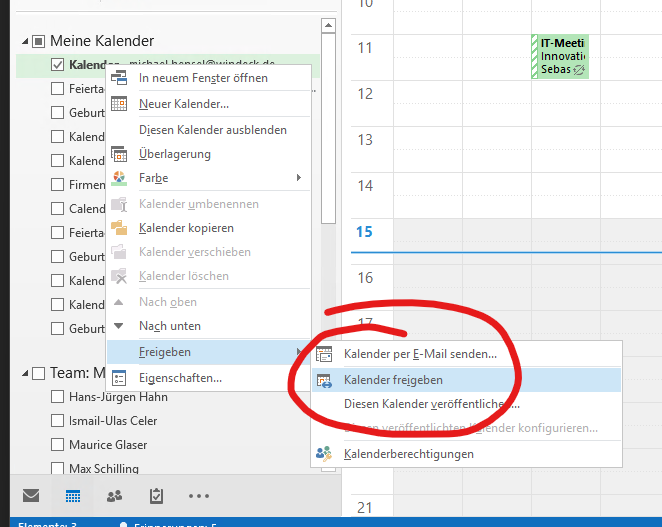Viewport: 662px width, 527px height.
Task: Collapse the Team calendar group arrow
Action: point(23,373)
